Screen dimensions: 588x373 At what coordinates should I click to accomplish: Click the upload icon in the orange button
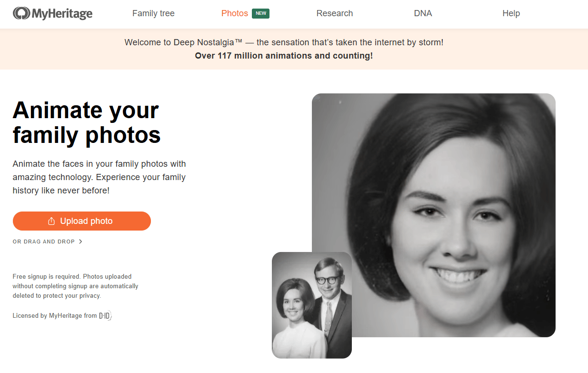51,221
